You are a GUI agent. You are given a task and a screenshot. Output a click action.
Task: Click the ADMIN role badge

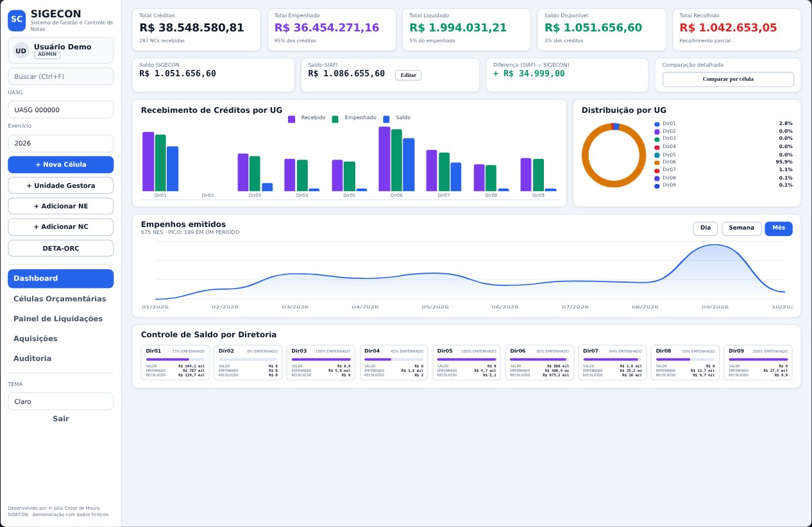47,54
